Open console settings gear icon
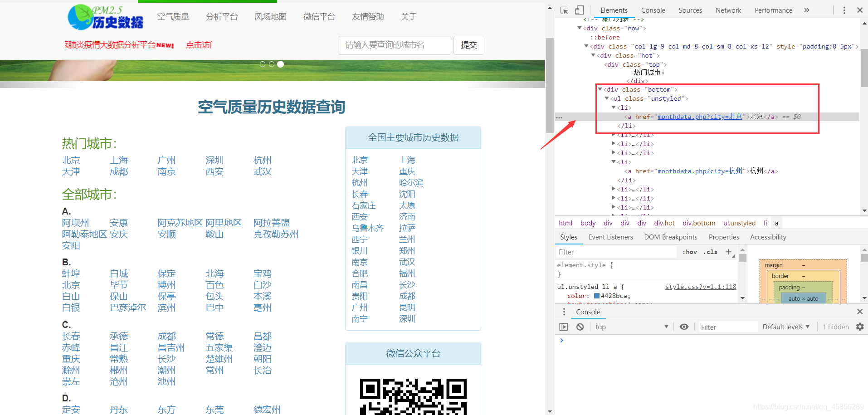This screenshot has height=415, width=868. 860,327
